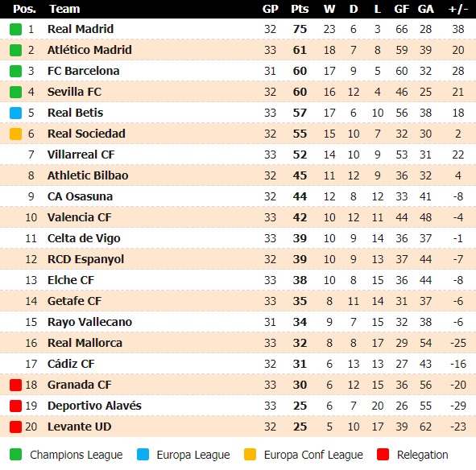This screenshot has width=476, height=470.
Task: Click the red Relegation legend square
Action: pos(383,455)
